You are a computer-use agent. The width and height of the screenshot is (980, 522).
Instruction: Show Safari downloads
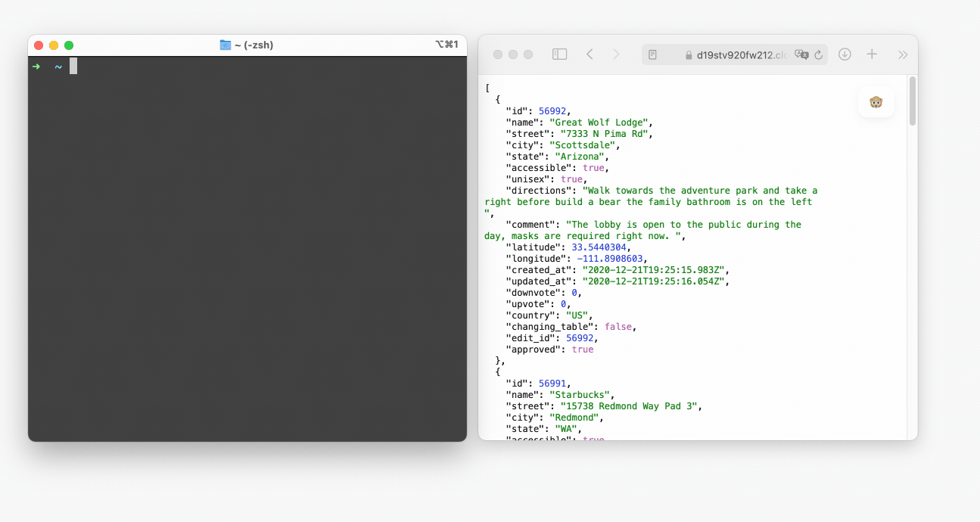click(x=845, y=54)
